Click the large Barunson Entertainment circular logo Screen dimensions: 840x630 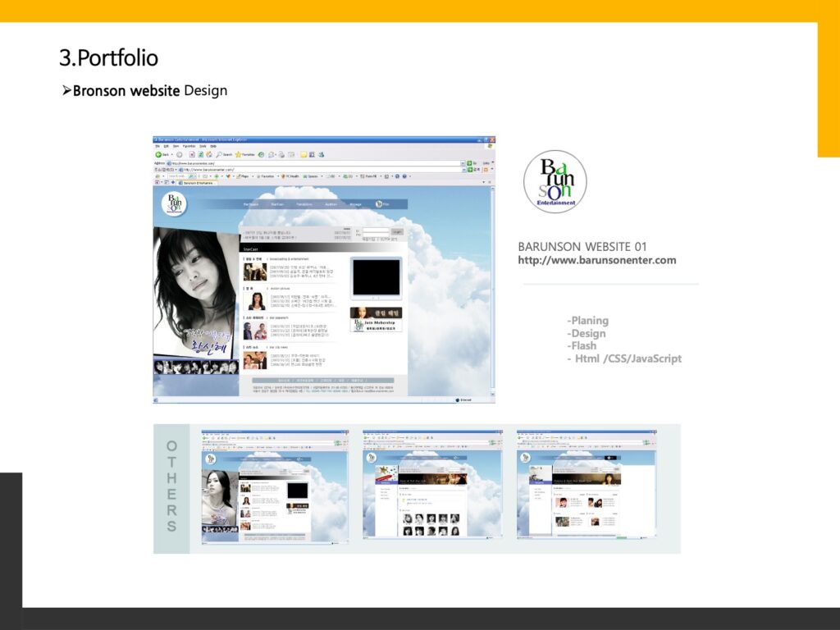tap(555, 181)
